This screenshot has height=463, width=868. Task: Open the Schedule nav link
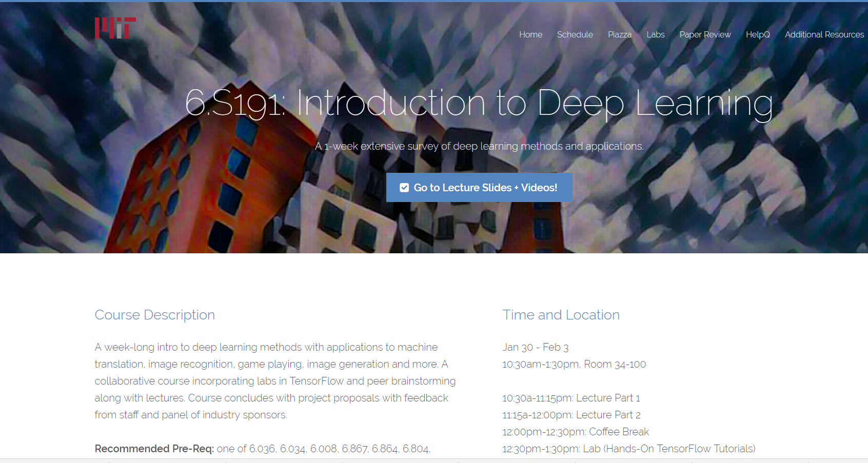pyautogui.click(x=575, y=34)
